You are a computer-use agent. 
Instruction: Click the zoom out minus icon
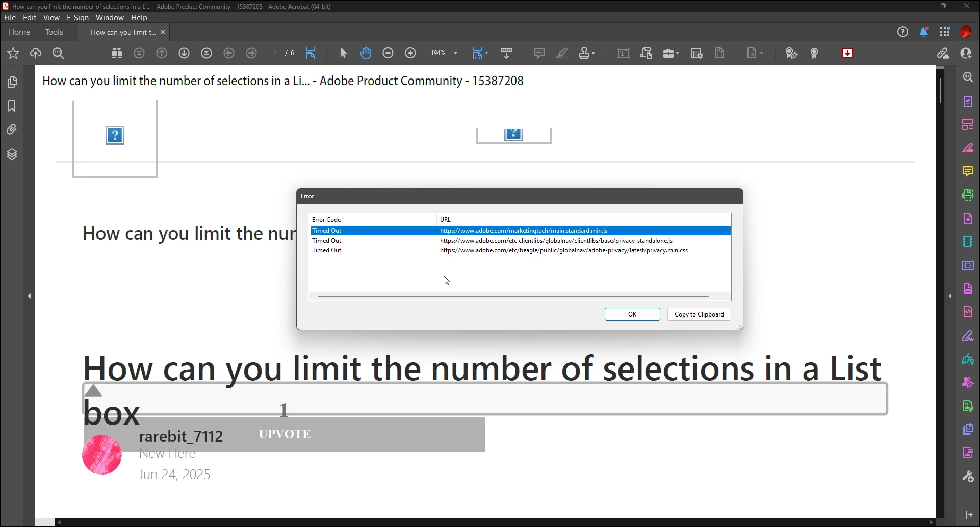[388, 53]
